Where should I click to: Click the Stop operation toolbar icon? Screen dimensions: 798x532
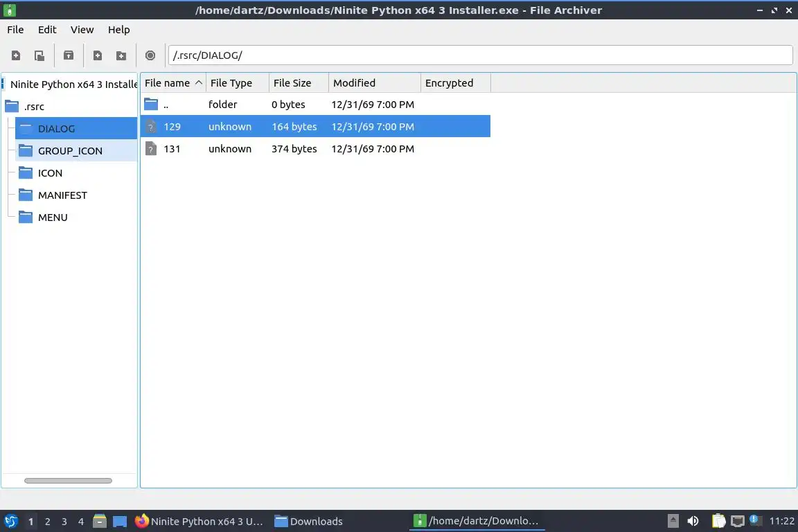tap(150, 55)
